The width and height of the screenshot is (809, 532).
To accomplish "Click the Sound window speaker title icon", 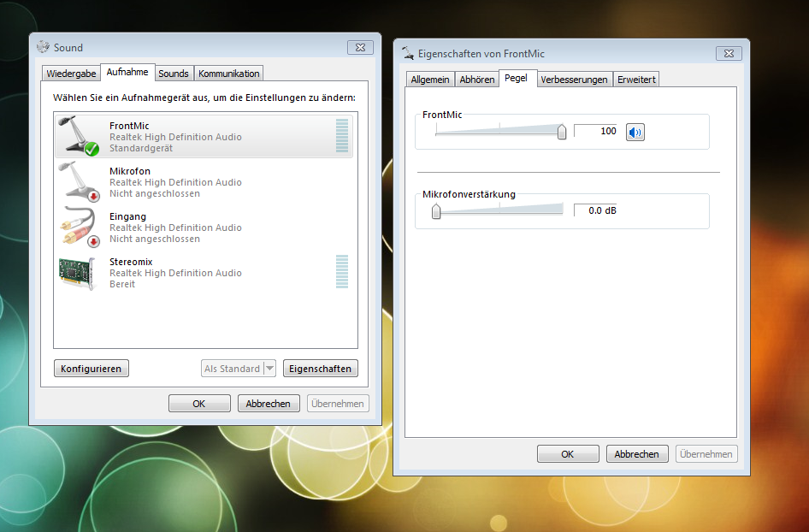I will [44, 47].
